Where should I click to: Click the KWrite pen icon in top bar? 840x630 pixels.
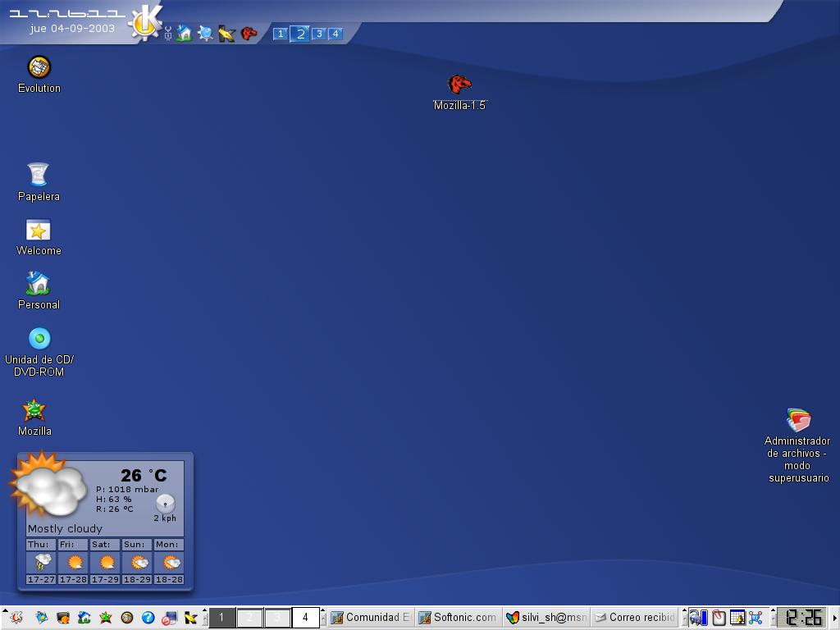tap(226, 34)
